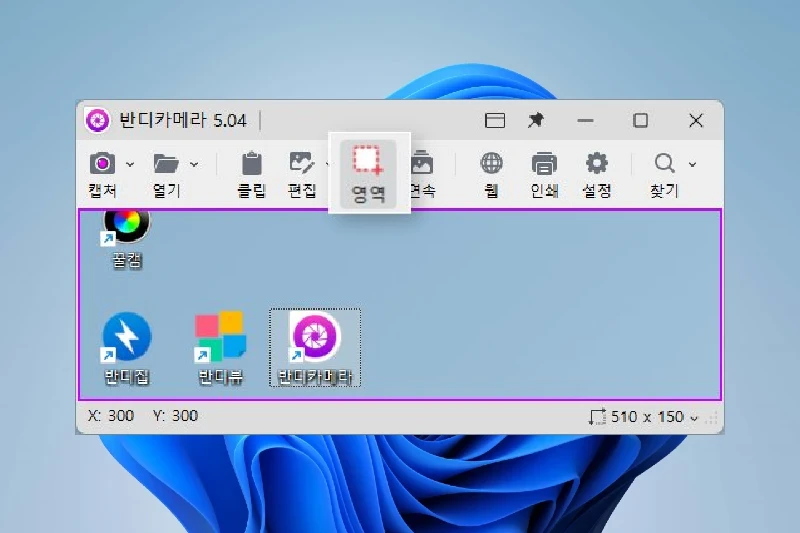
Task: Click the 인쇄 printer icon
Action: coord(544,164)
